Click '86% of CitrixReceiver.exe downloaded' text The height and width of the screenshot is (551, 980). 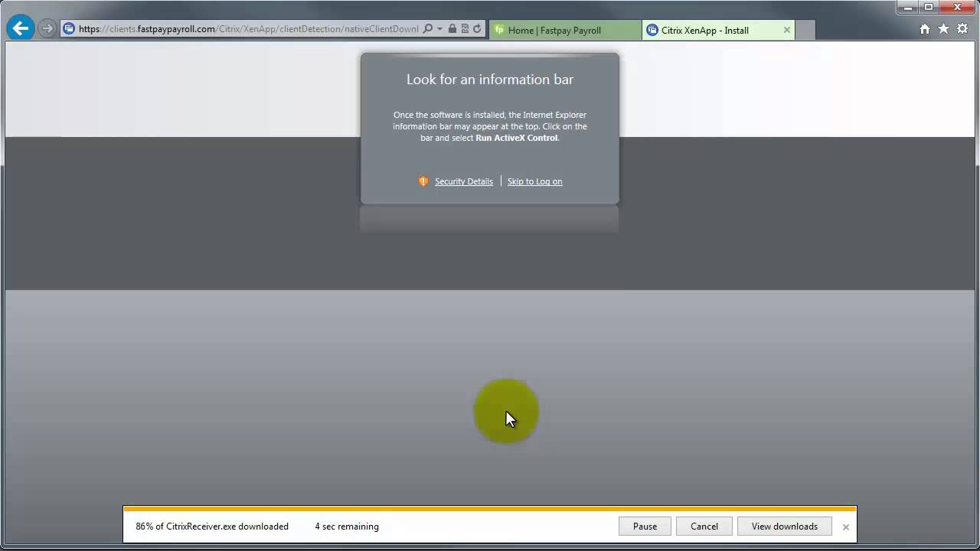coord(212,527)
